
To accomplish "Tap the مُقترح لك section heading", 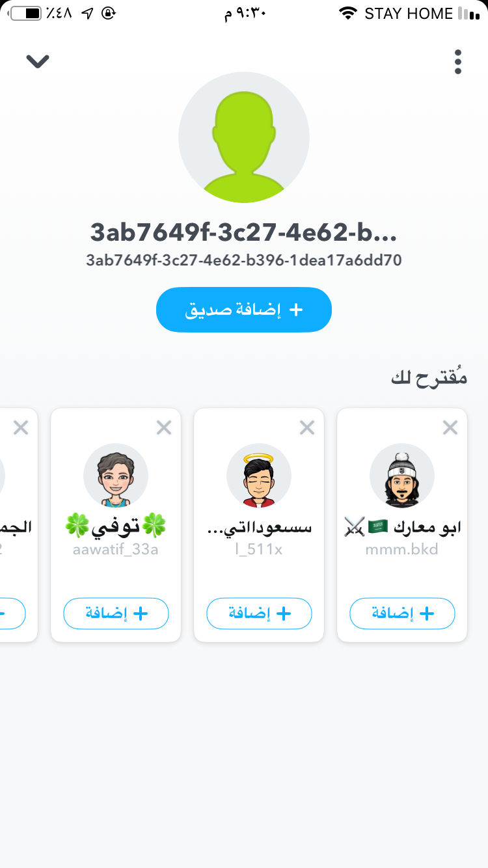I will point(429,377).
